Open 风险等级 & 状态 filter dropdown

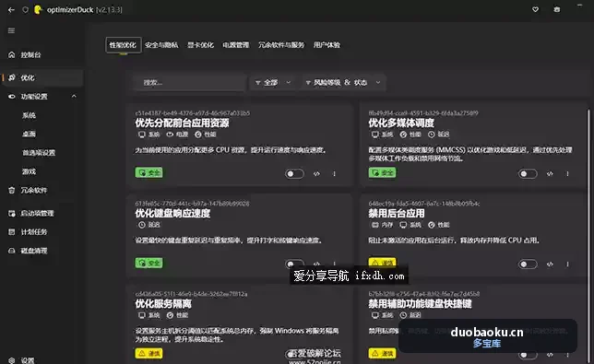pyautogui.click(x=343, y=83)
